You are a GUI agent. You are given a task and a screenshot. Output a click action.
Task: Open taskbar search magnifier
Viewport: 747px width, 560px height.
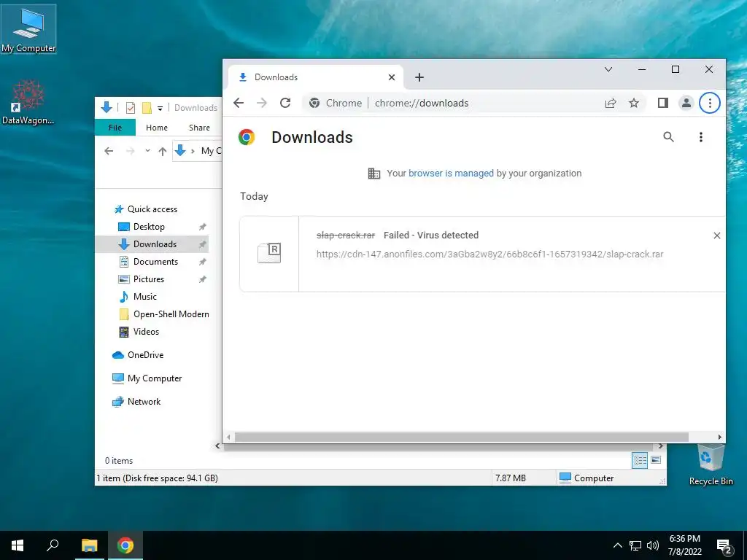[x=53, y=545]
